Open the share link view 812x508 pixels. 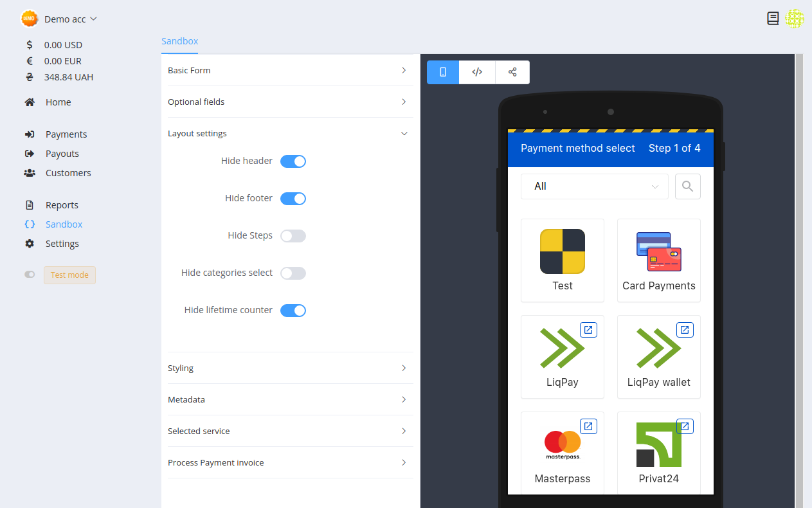pyautogui.click(x=512, y=72)
